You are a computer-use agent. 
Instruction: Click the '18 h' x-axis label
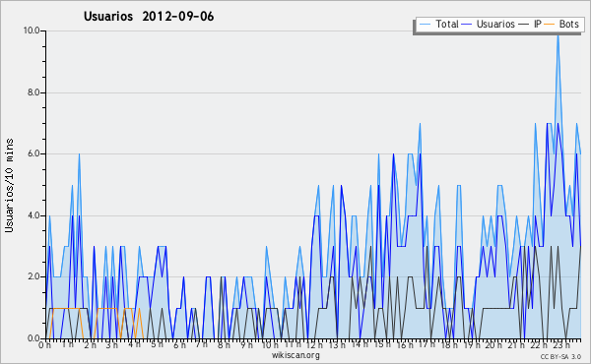tap(449, 345)
